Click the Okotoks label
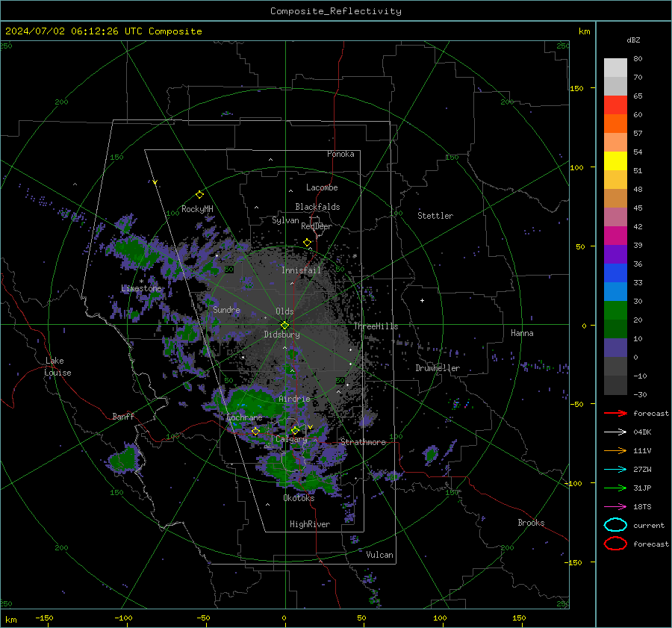This screenshot has height=628, width=672. click(x=299, y=497)
